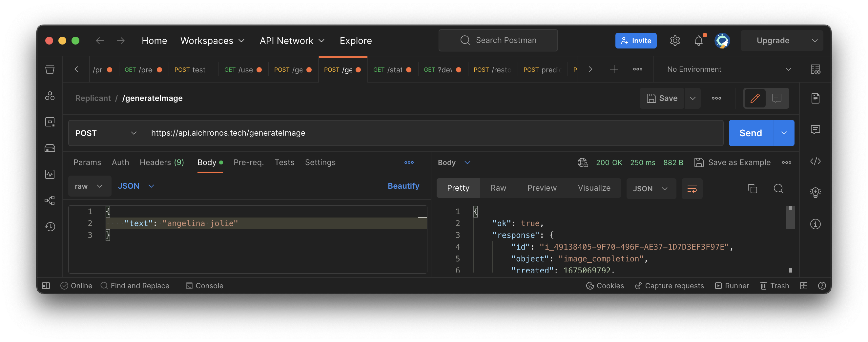Switch to the Raw response view

pos(498,188)
